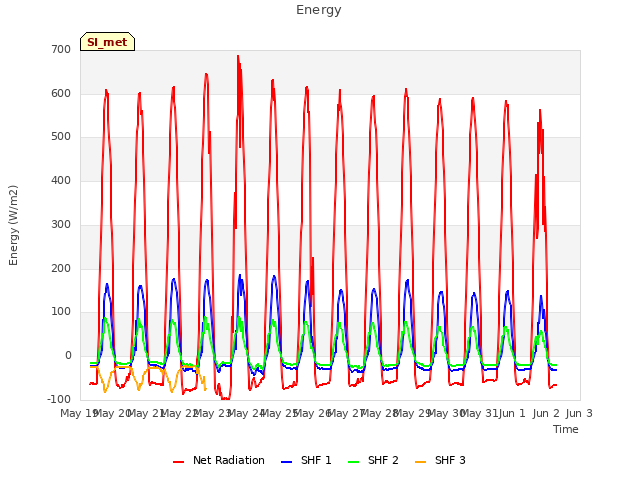Click the SI_met annotation label
The width and height of the screenshot is (640, 480).
click(x=107, y=42)
